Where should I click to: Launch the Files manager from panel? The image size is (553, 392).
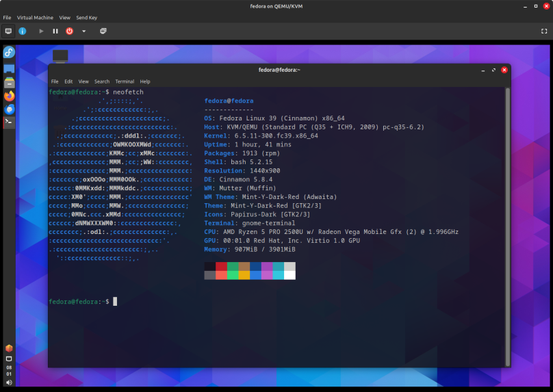[x=9, y=83]
